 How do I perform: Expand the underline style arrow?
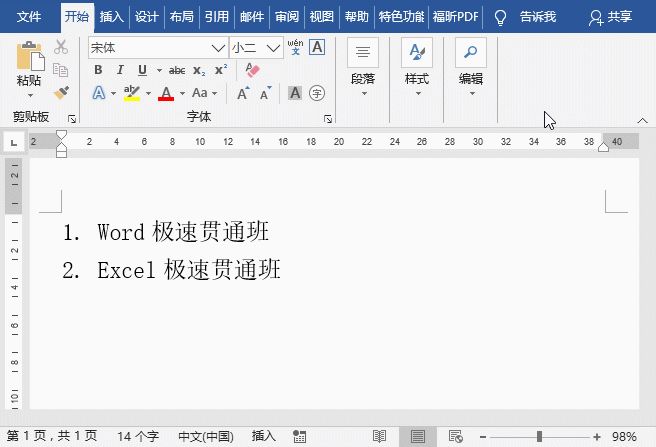click(159, 70)
